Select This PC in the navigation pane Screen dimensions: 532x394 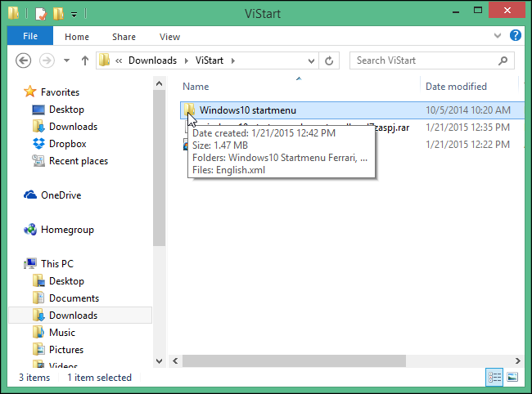[x=57, y=263]
